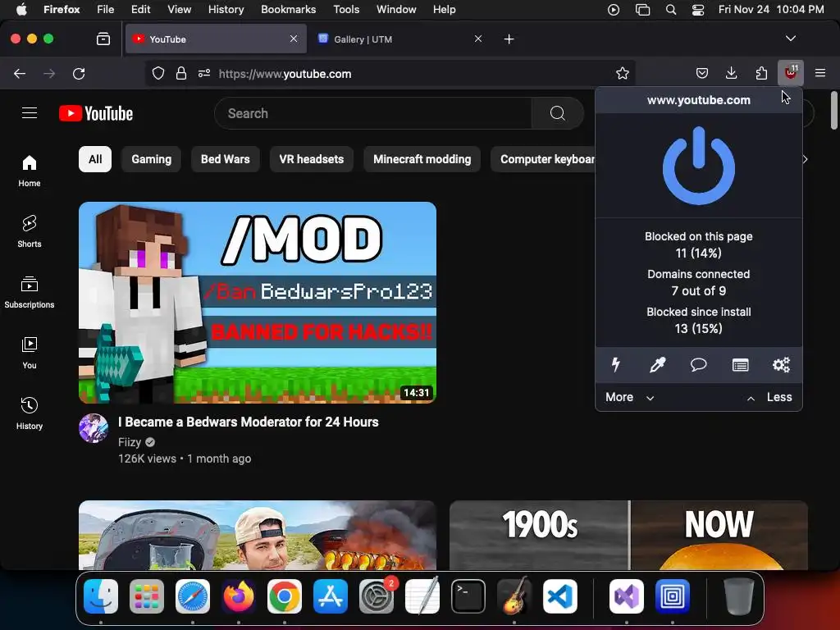The width and height of the screenshot is (840, 630).
Task: Toggle uBlock Origin power button for youtube.com
Action: [x=699, y=166]
